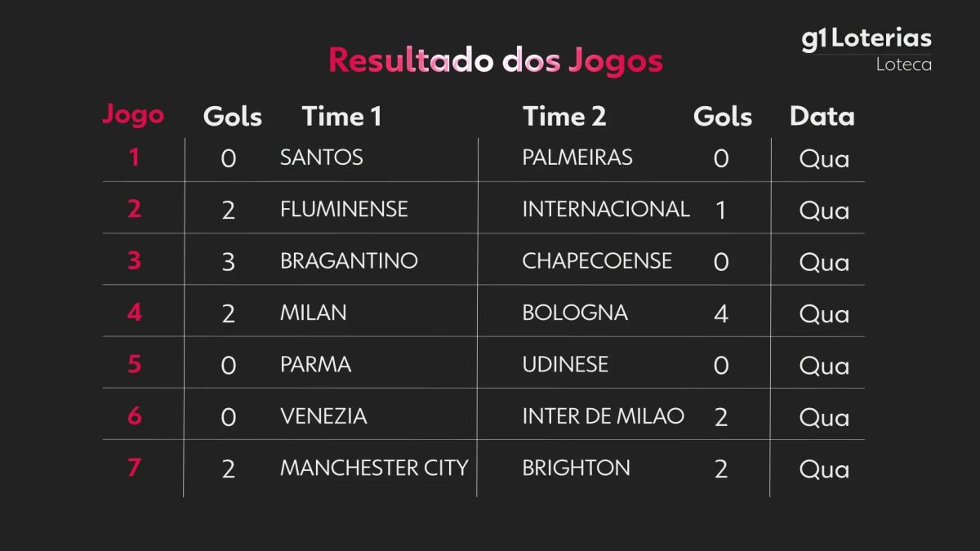Click FLUMINENSE in game 2

[x=344, y=209]
